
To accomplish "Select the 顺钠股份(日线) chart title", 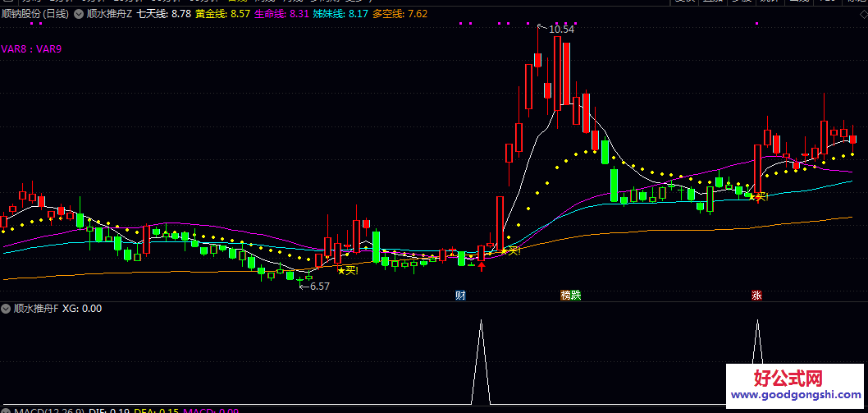I will [35, 14].
